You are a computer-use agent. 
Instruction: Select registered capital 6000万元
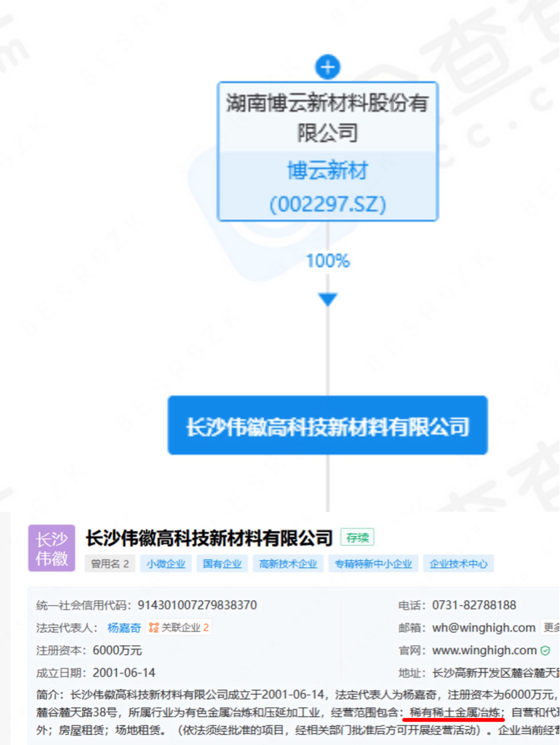click(117, 650)
